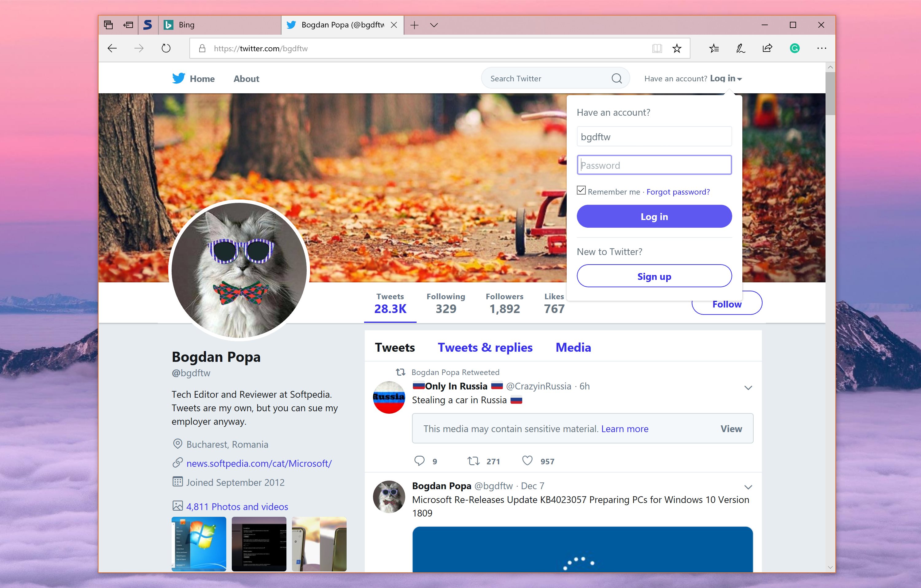Open the Learn more sensitive media link
The image size is (921, 588).
pyautogui.click(x=624, y=429)
